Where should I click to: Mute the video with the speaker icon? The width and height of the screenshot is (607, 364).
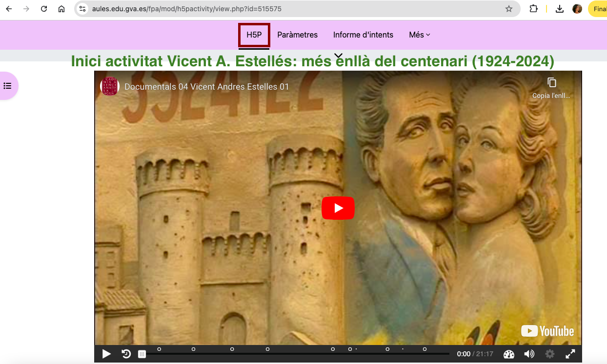click(x=529, y=354)
